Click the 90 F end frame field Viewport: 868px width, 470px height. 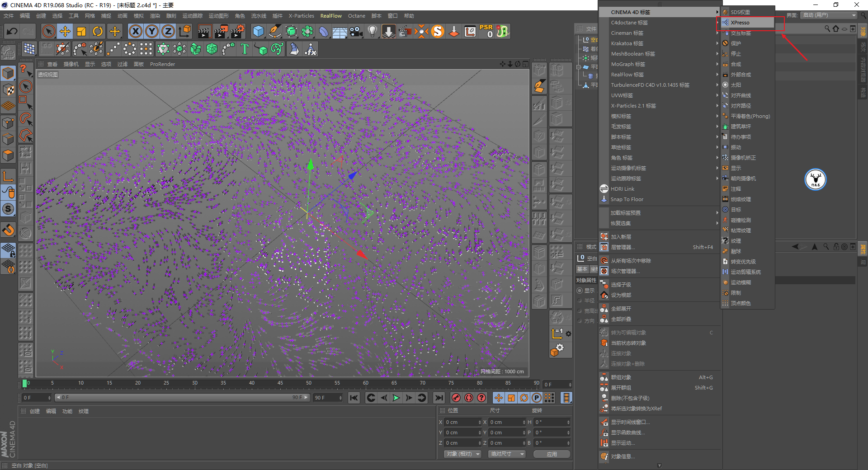pyautogui.click(x=328, y=398)
